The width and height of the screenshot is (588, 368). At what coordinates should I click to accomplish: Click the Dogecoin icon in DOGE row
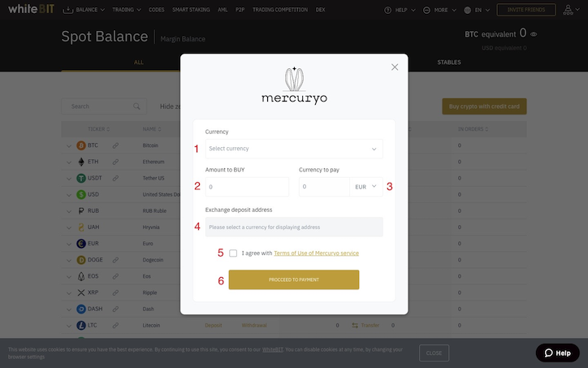(x=81, y=260)
